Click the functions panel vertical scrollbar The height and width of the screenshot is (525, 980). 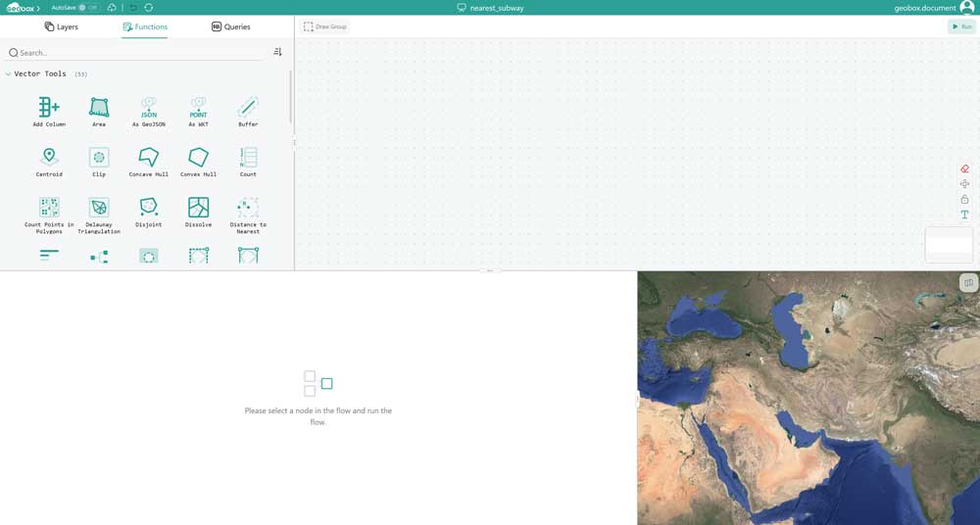(291, 97)
